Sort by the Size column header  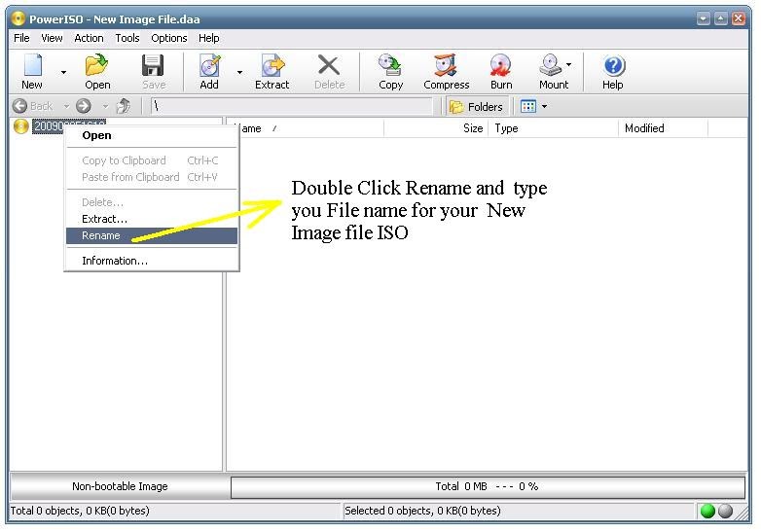pyautogui.click(x=435, y=128)
